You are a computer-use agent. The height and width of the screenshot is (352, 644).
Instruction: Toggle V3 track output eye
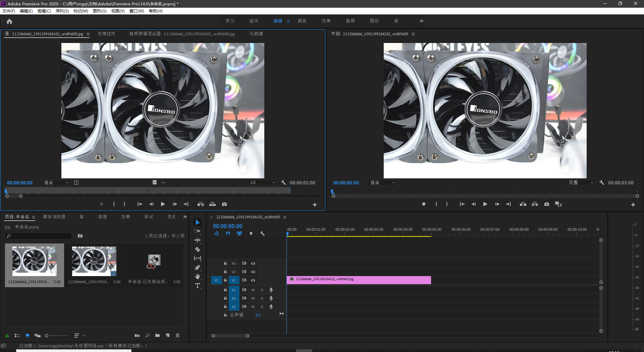[x=253, y=263]
